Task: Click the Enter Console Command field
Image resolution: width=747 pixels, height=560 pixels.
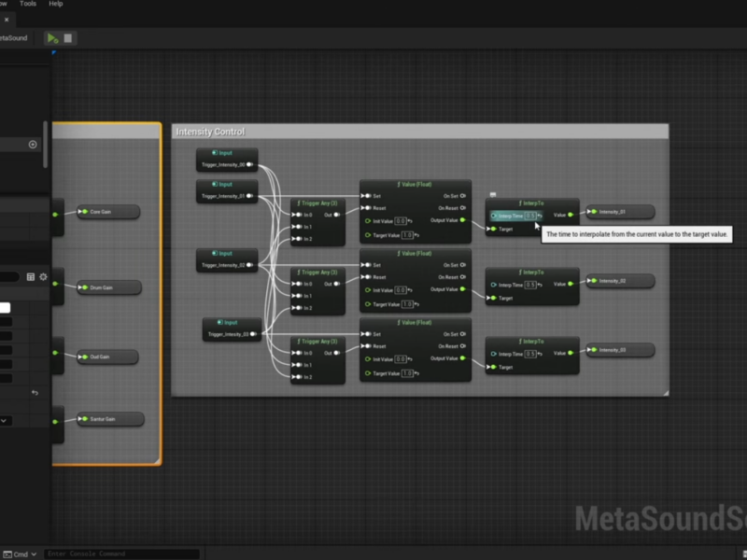Action: click(x=121, y=553)
